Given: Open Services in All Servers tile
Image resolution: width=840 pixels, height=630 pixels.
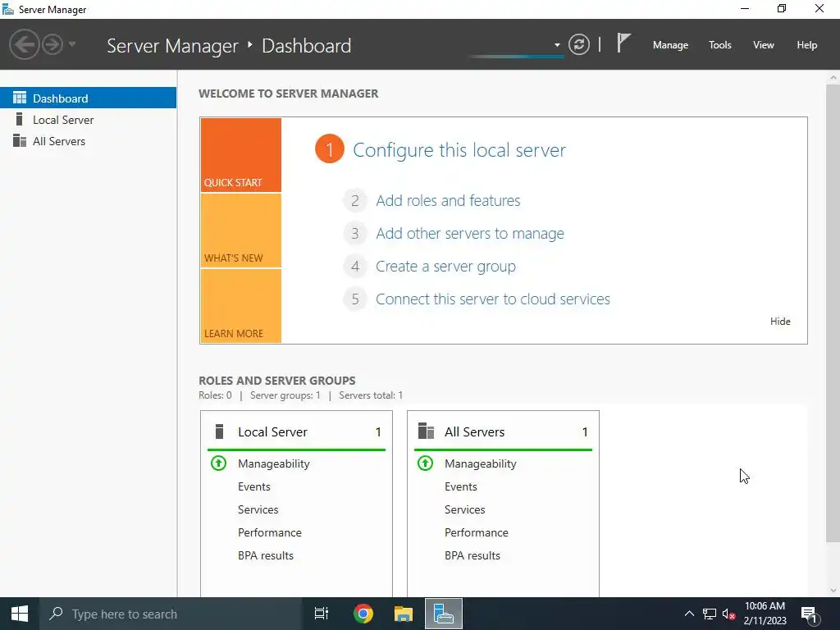Looking at the screenshot, I should coord(464,509).
